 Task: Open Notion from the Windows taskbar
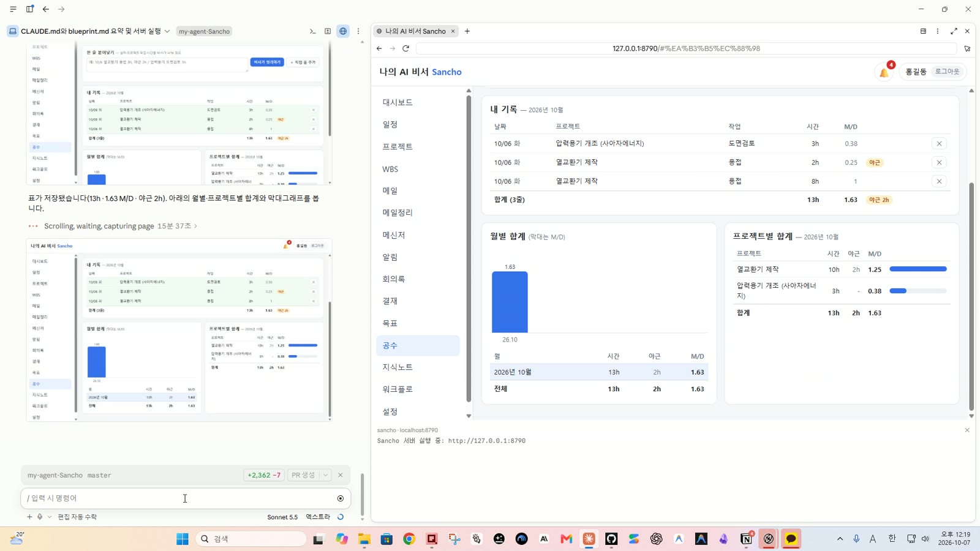(746, 539)
